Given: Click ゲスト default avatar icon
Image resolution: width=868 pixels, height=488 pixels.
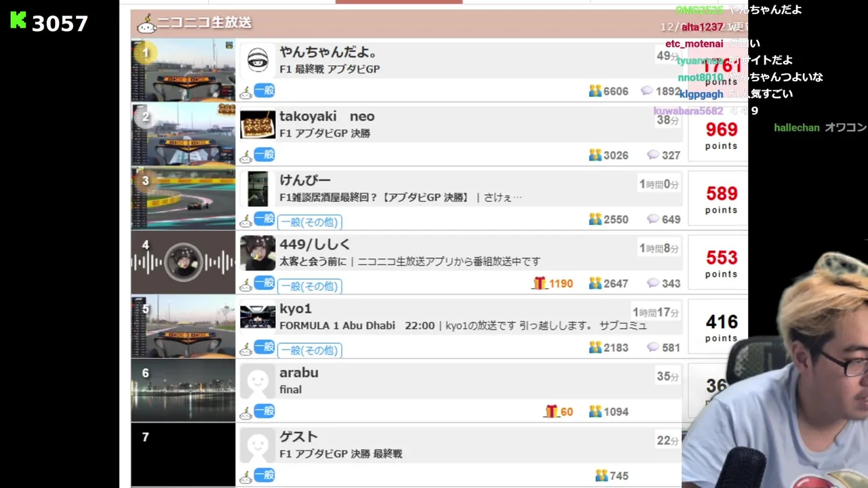Looking at the screenshot, I should coord(258,445).
